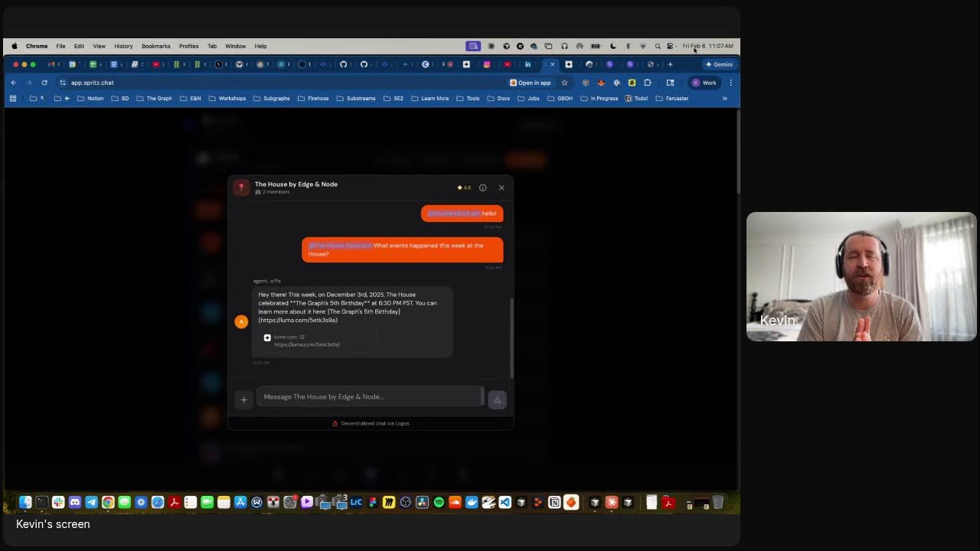The width and height of the screenshot is (980, 551).
Task: Open the Notion bookmarks folder
Action: tap(90, 99)
